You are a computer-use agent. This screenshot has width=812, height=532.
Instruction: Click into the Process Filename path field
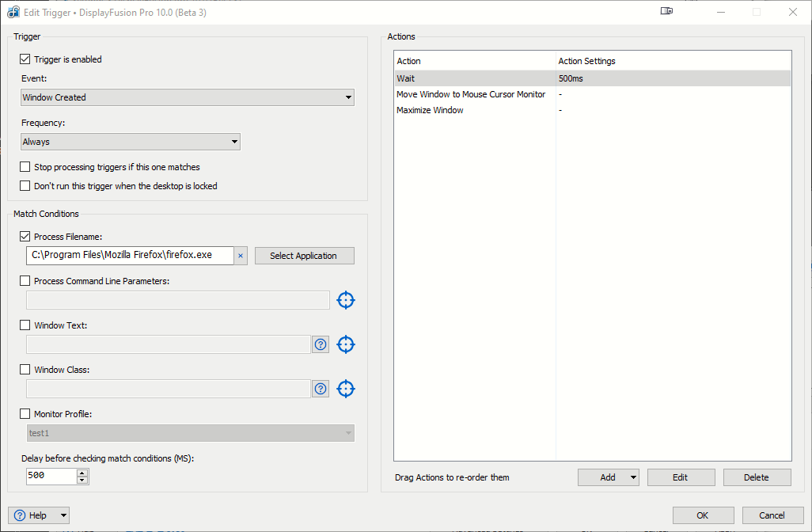130,256
